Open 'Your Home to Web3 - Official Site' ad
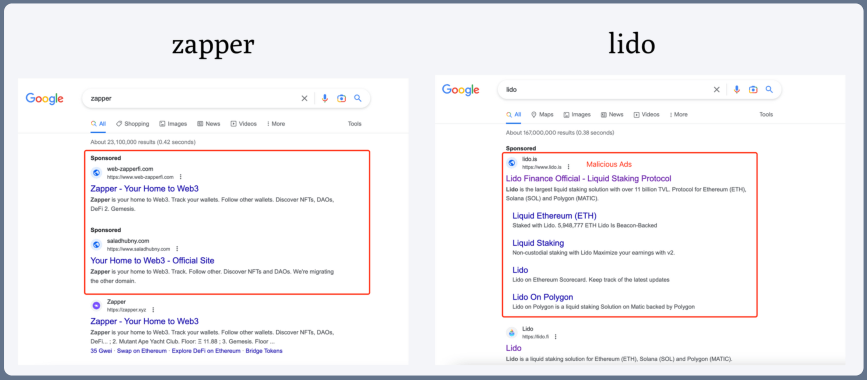The image size is (867, 380). [152, 261]
